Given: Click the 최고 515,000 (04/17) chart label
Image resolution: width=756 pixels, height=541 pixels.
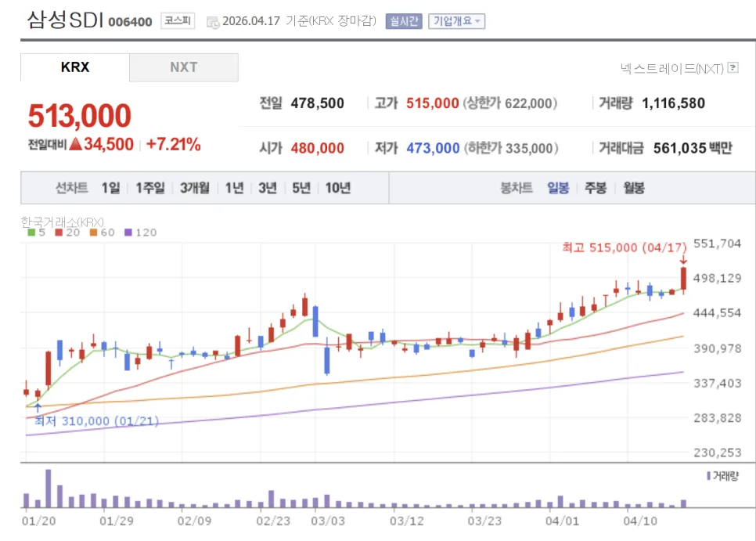Looking at the screenshot, I should click(625, 248).
